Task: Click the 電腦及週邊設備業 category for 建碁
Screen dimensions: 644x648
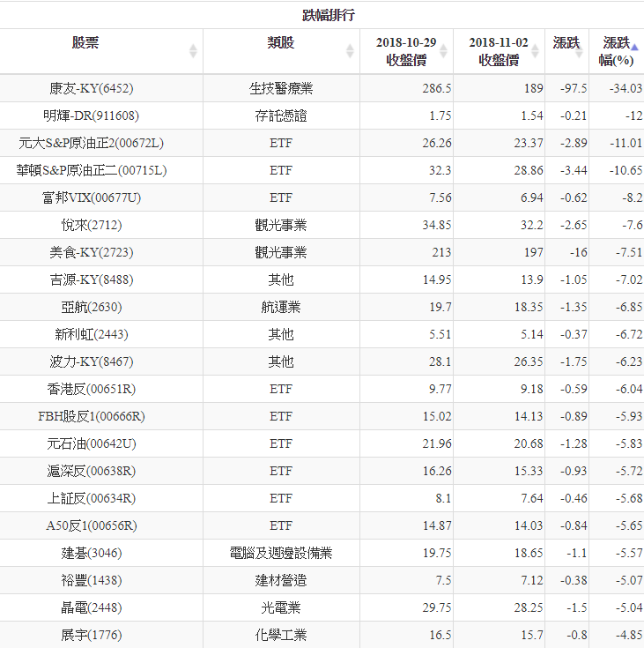Action: [280, 553]
